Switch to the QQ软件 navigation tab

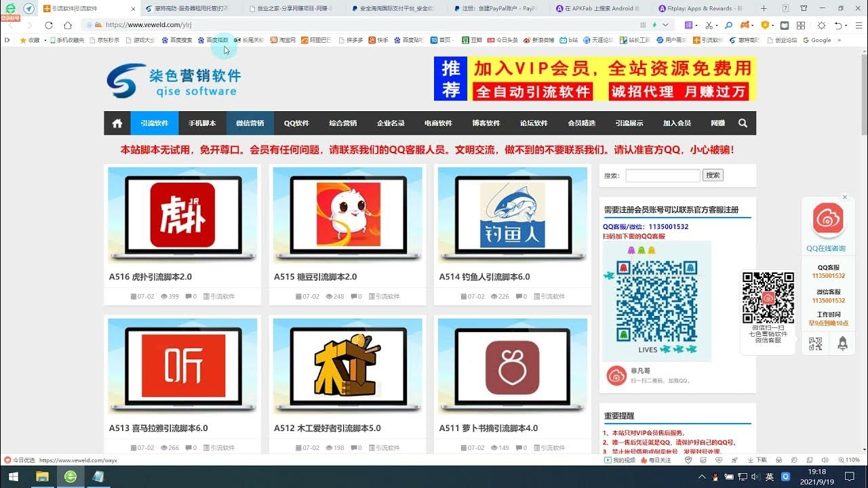(x=296, y=123)
